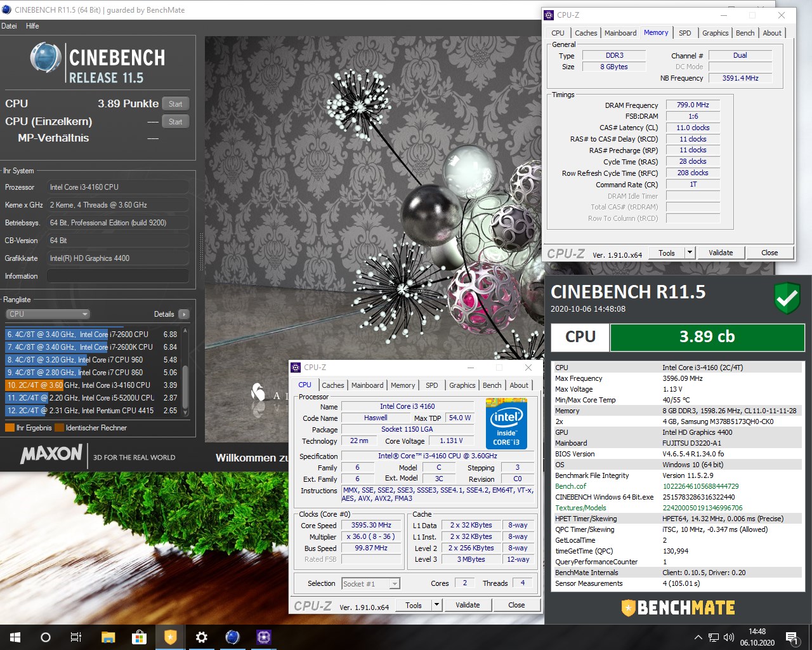This screenshot has width=812, height=650.
Task: Select ranking row i7-2600 CPU
Action: point(93,335)
